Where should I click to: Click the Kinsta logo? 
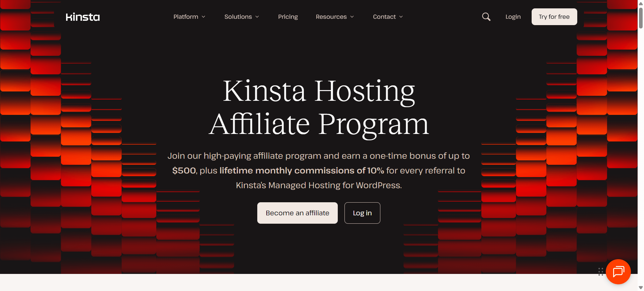(x=83, y=17)
